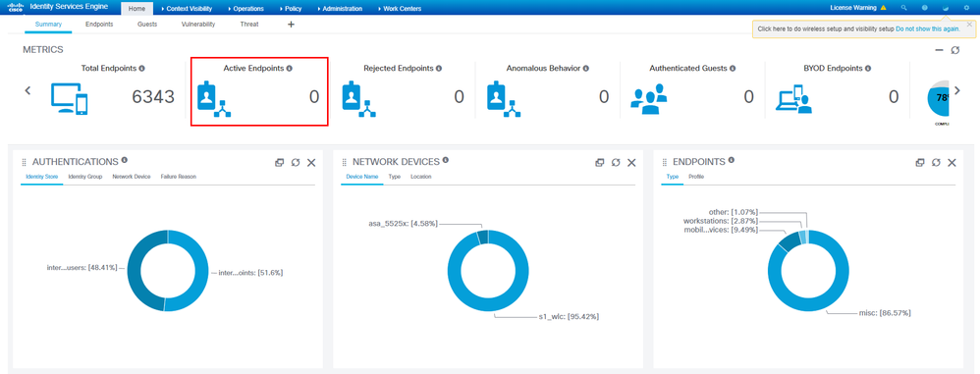This screenshot has width=980, height=374.
Task: Click the search magnifier icon in header
Action: pyautogui.click(x=903, y=8)
